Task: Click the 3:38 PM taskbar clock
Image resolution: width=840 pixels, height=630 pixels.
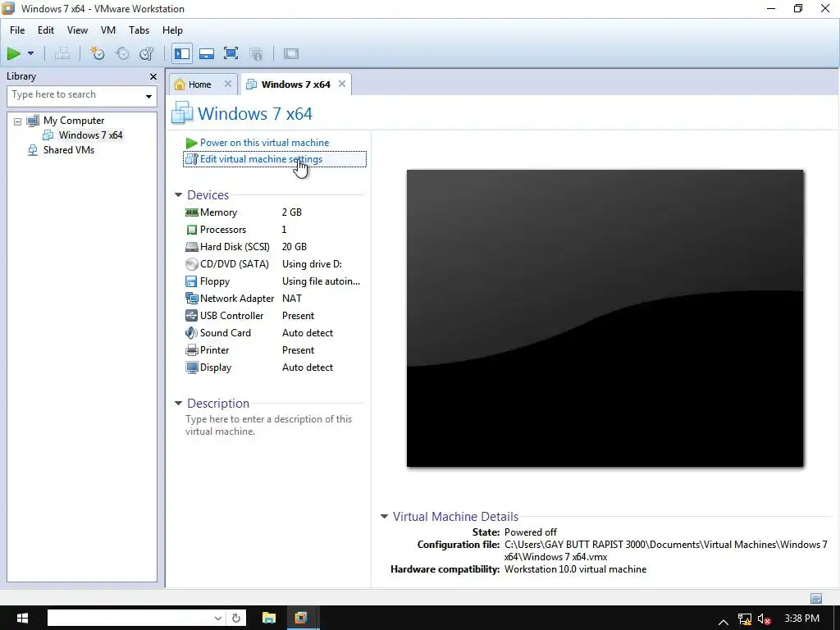Action: 802,619
